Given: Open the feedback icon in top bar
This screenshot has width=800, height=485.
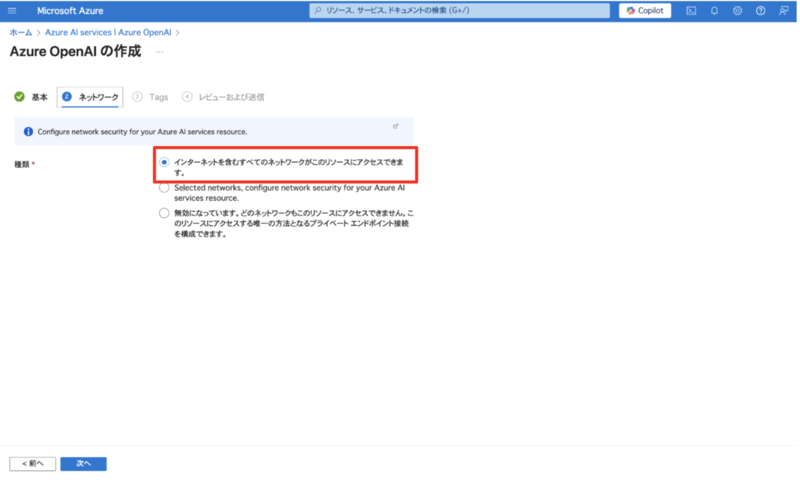Looking at the screenshot, I should (x=784, y=11).
